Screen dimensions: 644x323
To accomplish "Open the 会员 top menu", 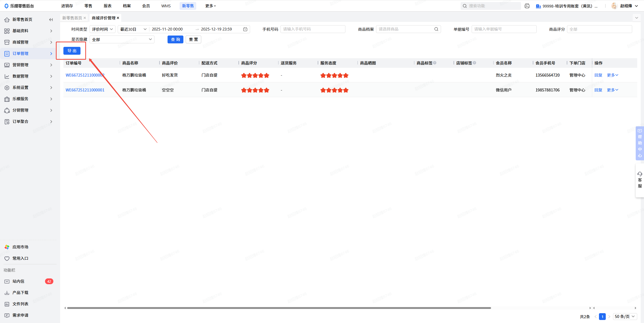I will [146, 6].
